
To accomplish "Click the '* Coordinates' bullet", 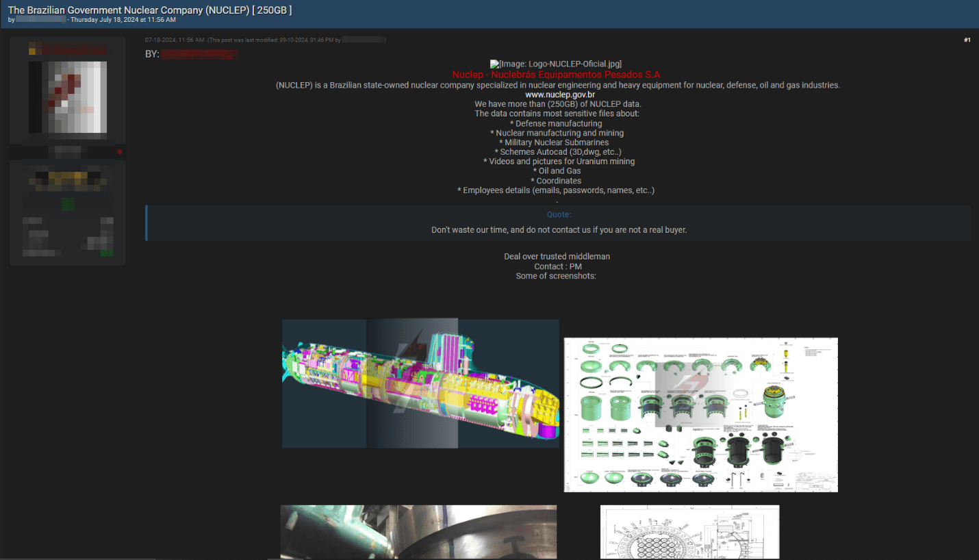I will click(x=556, y=181).
